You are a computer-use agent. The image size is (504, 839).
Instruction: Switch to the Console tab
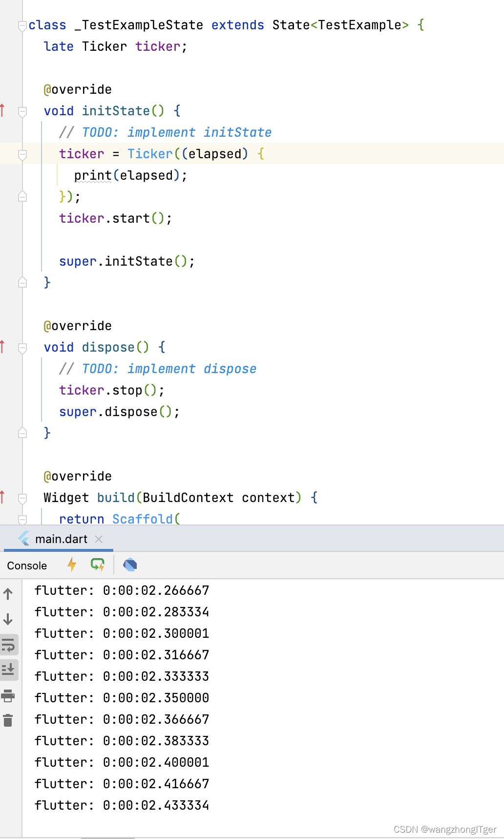tap(27, 566)
